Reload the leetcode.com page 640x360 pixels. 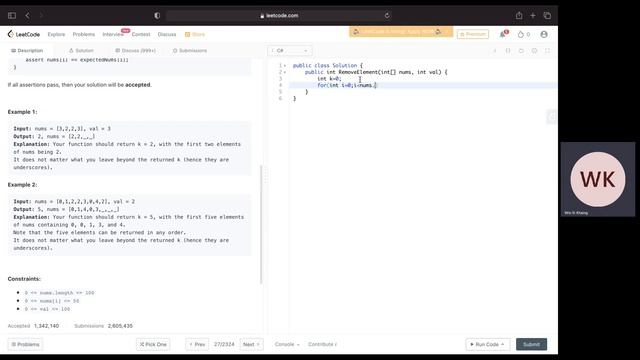tap(387, 16)
